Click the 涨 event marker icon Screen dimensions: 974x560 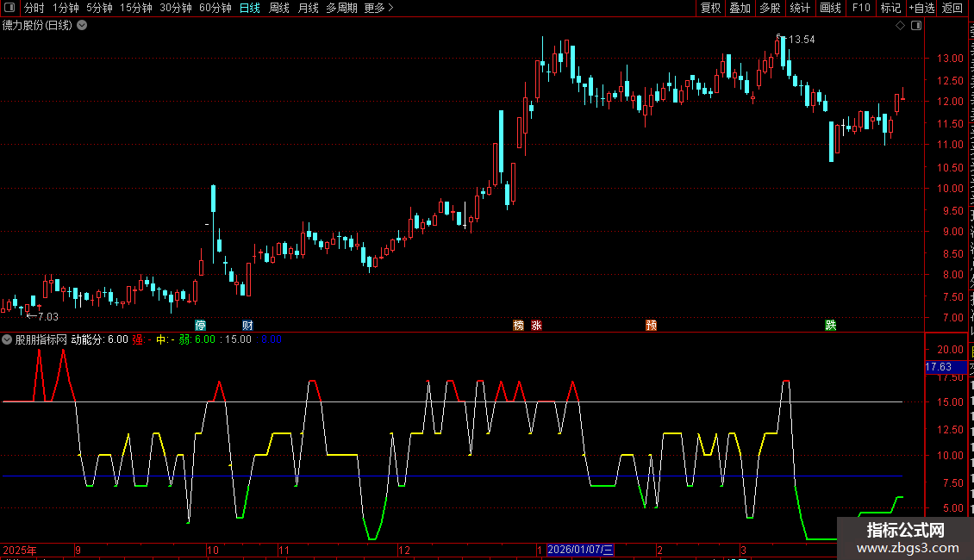(537, 326)
